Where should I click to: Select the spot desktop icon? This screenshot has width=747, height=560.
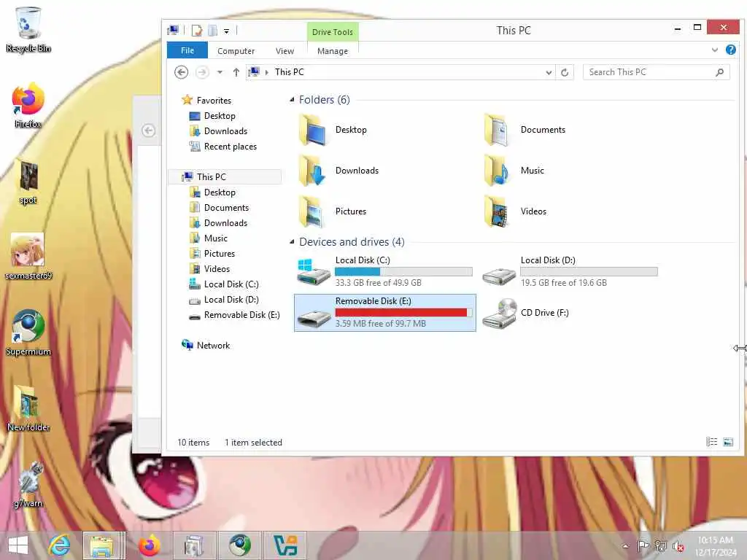click(x=28, y=182)
